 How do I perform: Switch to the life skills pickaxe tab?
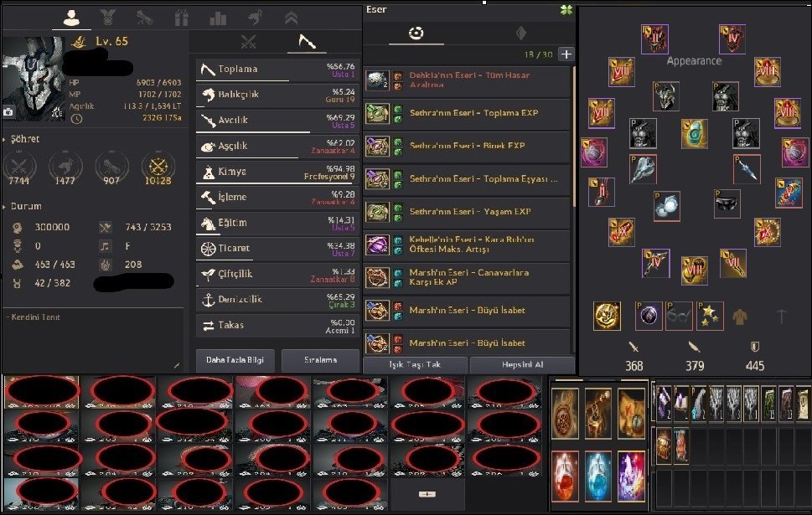coord(307,41)
